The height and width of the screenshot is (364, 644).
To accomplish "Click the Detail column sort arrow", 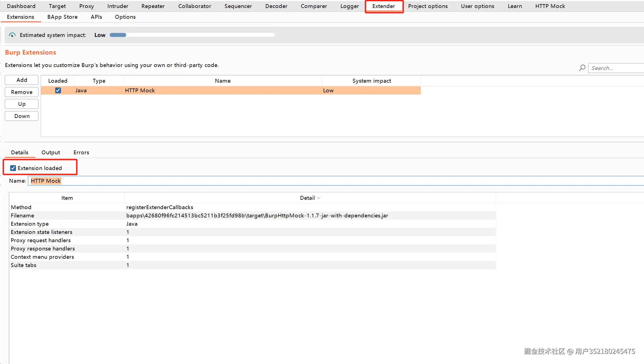I will [319, 198].
